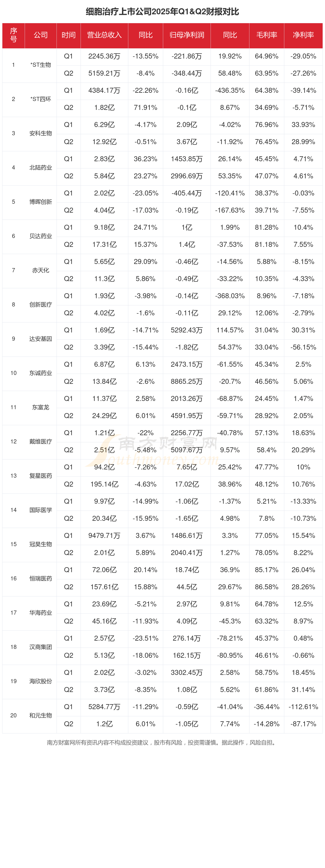This screenshot has width=325, height=868.
Task: Click company name 安科生物
Action: coord(41,134)
